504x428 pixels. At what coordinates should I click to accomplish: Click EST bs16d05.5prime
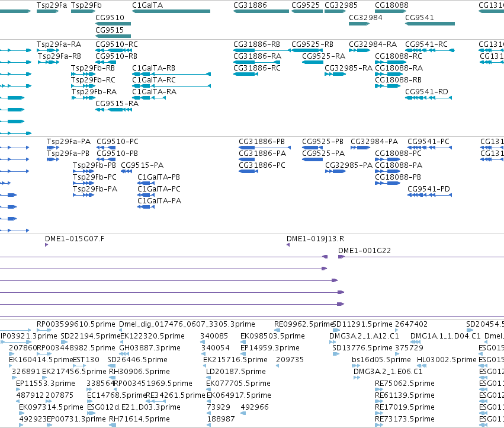coord(356,366)
